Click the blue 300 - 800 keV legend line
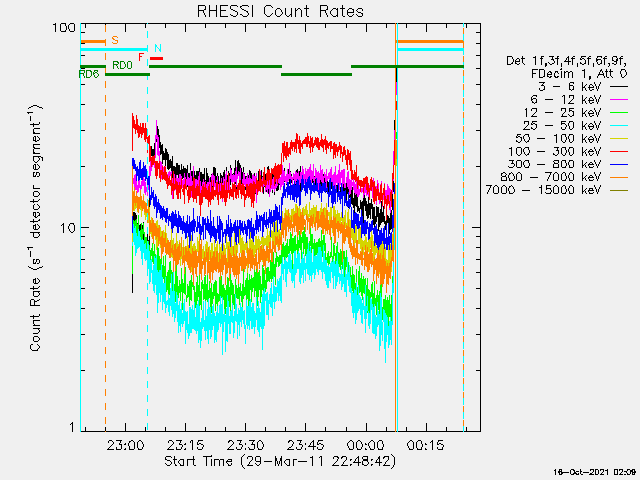 click(619, 164)
